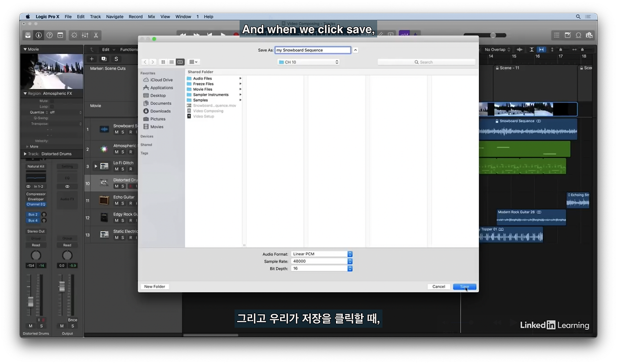Open the Note Pads button in Logic
This screenshot has width=617, height=364.
click(567, 35)
